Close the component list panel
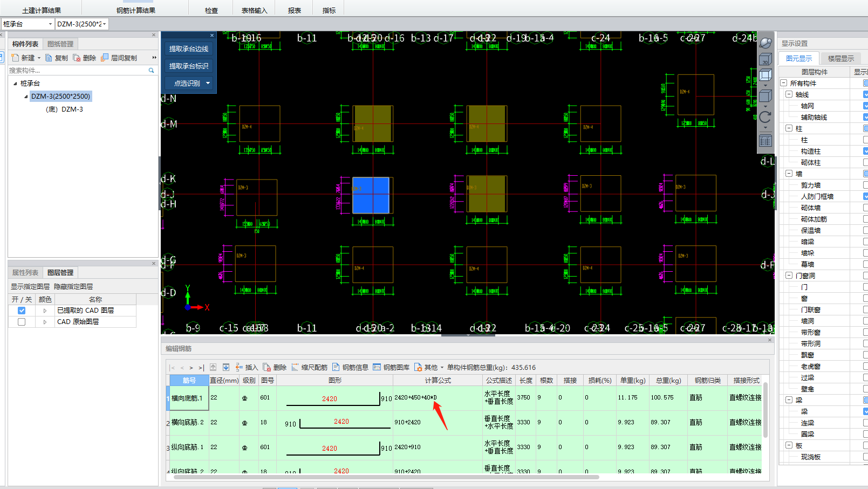Viewport: 868px width, 489px height. tap(154, 35)
